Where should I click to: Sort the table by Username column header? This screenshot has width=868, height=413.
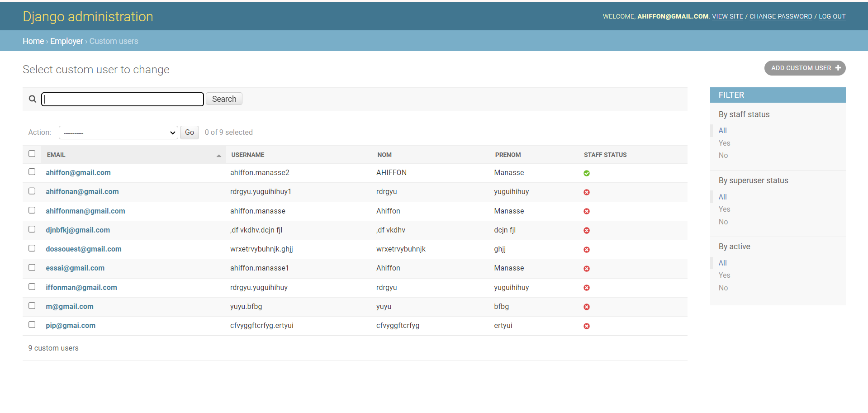(x=248, y=155)
